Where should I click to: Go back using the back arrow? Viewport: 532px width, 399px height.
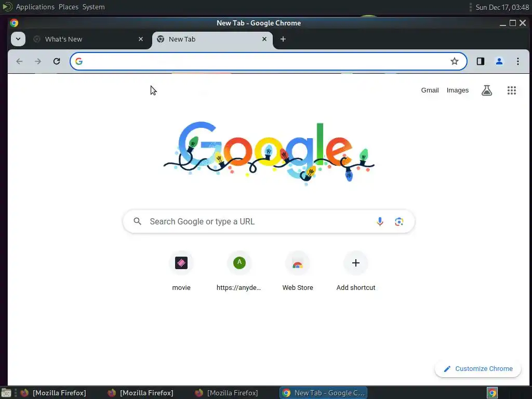(x=19, y=61)
